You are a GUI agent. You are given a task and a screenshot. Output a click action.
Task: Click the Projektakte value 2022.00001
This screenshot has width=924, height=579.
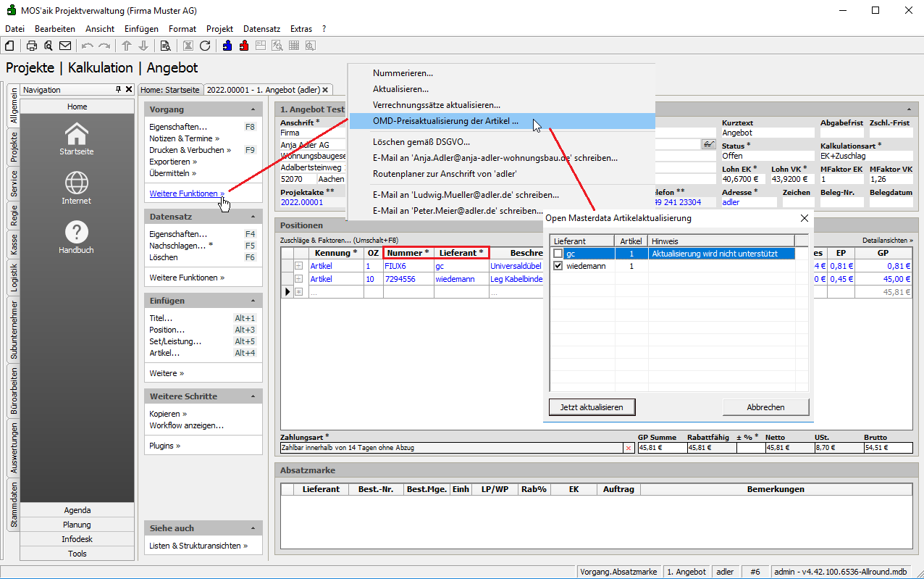(302, 202)
